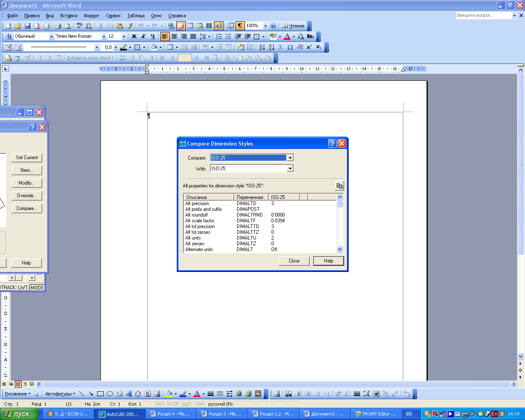Open the Вставка menu

[x=68, y=16]
